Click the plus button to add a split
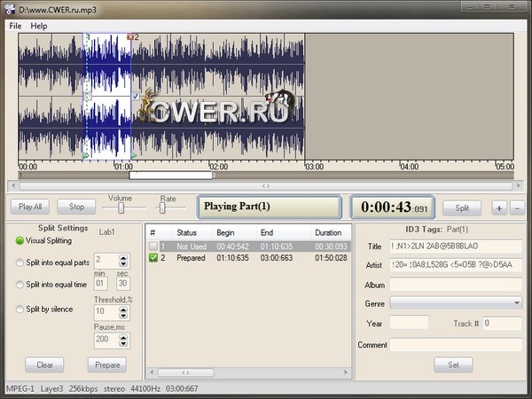Viewport: 532px width, 399px height. [499, 207]
